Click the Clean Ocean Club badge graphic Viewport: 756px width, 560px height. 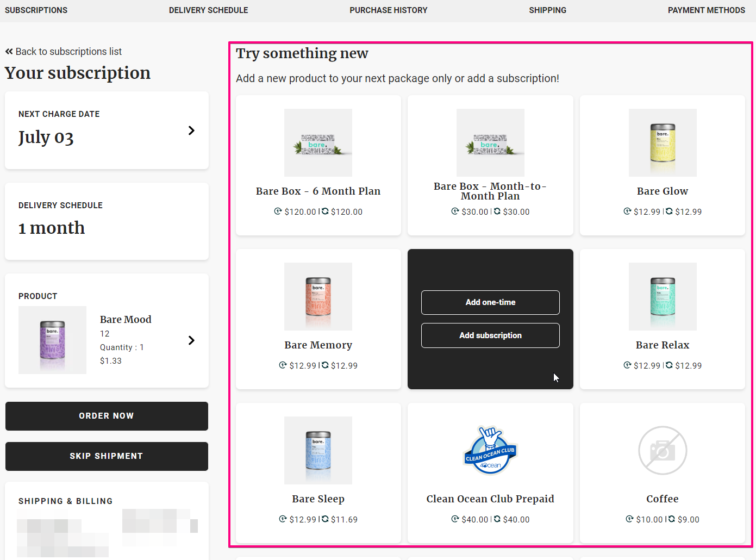click(490, 451)
